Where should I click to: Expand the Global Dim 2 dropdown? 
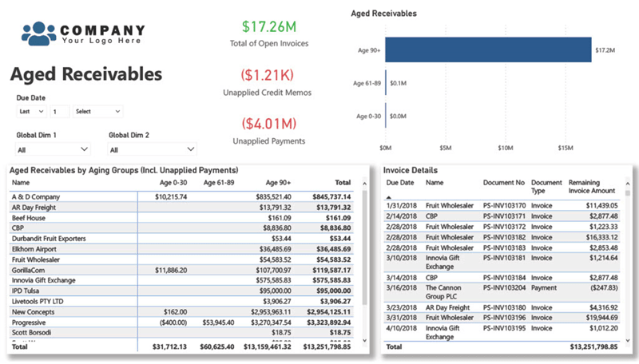coord(152,149)
